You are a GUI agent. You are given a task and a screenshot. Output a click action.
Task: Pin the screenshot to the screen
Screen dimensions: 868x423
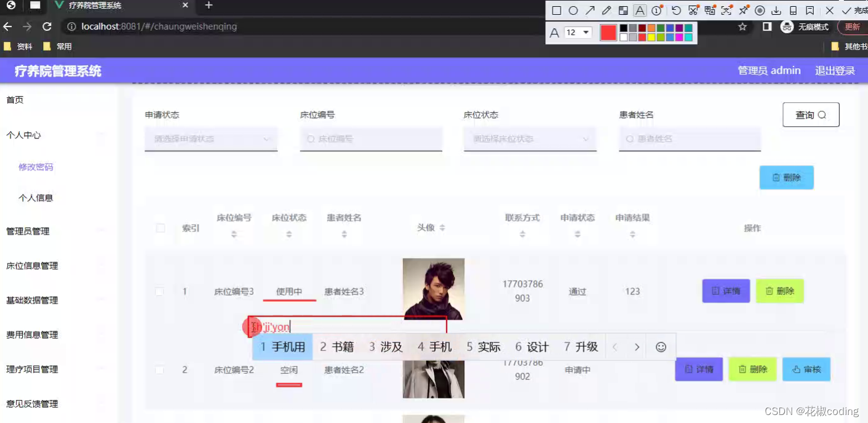(x=744, y=10)
